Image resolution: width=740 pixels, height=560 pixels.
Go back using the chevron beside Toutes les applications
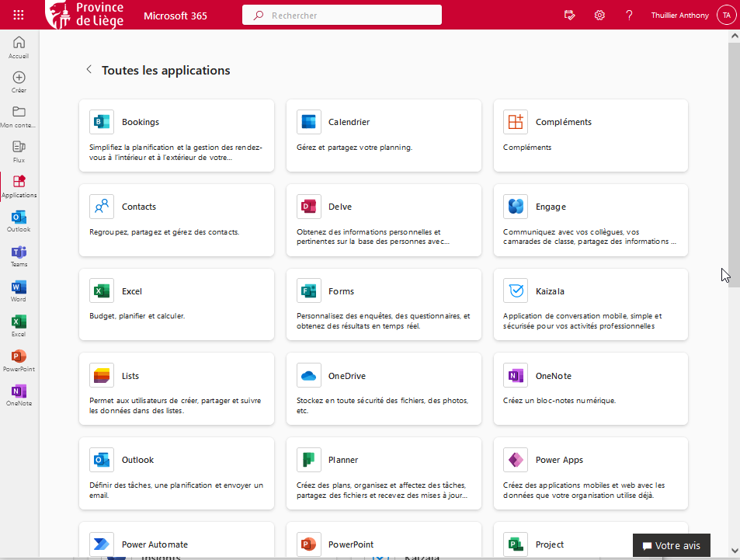[89, 70]
